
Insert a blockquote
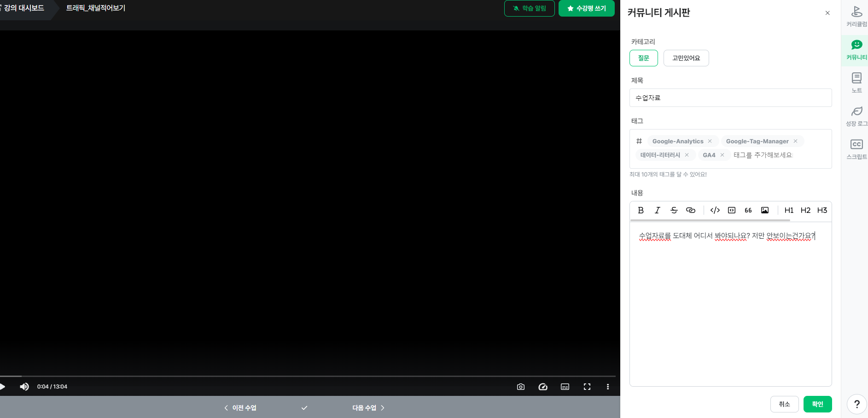tap(748, 210)
